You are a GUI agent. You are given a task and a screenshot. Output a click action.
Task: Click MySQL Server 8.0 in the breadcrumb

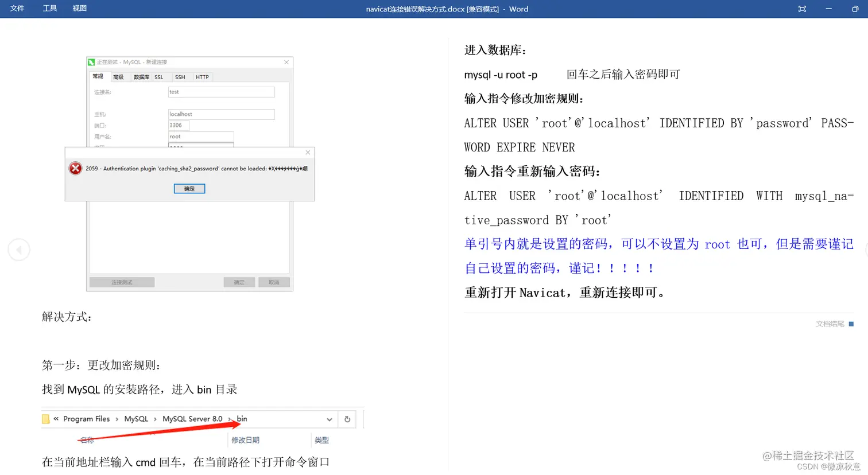click(192, 419)
